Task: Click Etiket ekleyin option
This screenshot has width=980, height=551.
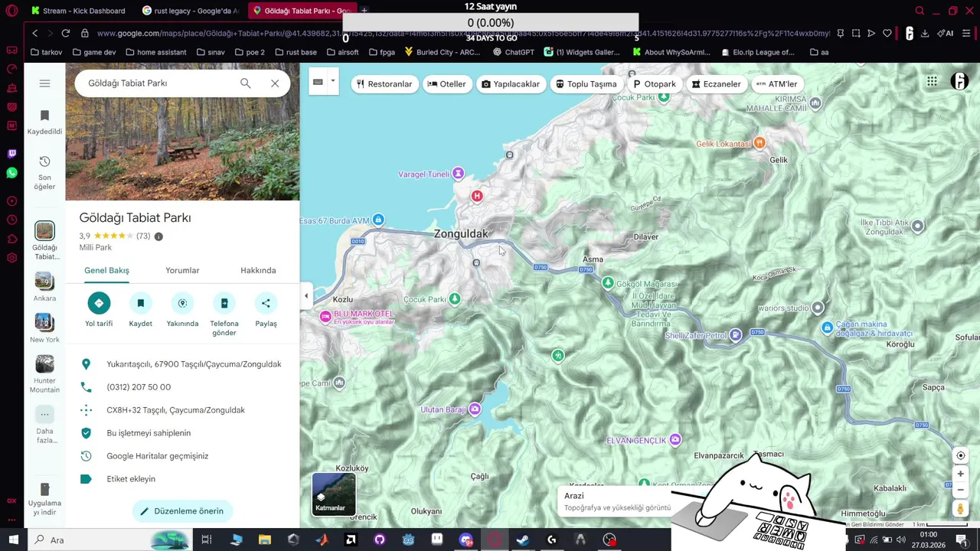Action: pos(131,479)
